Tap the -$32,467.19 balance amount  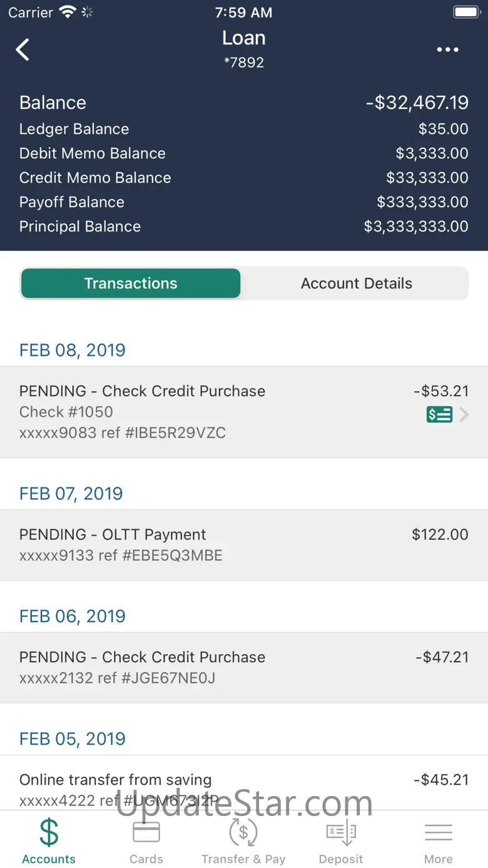click(417, 103)
